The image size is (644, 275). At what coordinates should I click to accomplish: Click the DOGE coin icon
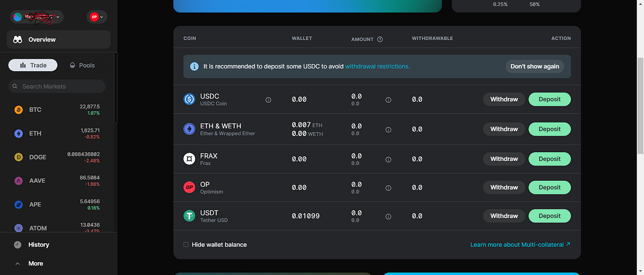18,157
